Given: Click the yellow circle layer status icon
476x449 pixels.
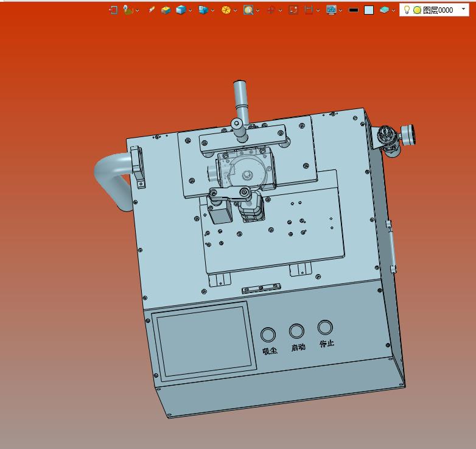Looking at the screenshot, I should click(x=418, y=10).
